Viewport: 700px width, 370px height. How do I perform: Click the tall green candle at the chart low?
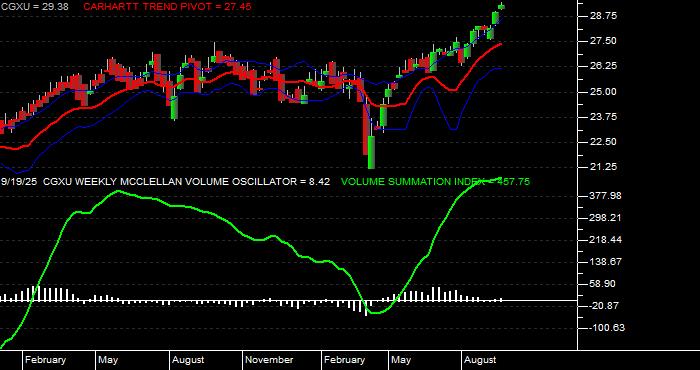pos(371,152)
